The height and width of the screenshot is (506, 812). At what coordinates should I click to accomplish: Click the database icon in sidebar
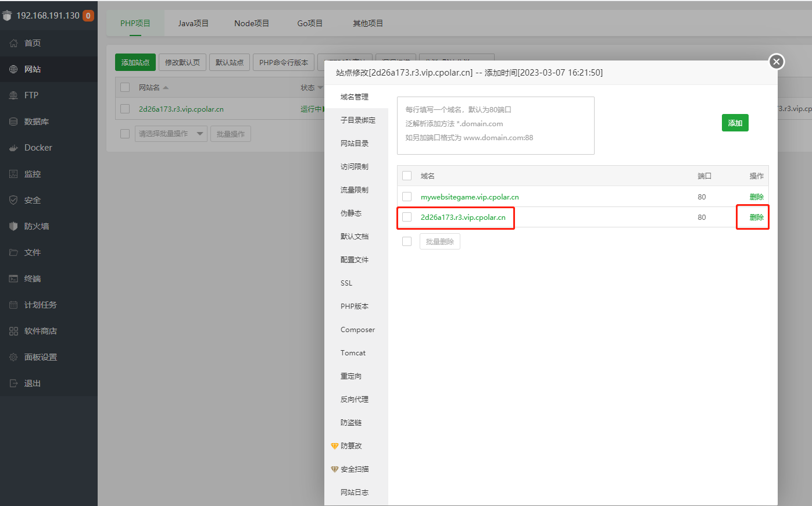pos(13,122)
